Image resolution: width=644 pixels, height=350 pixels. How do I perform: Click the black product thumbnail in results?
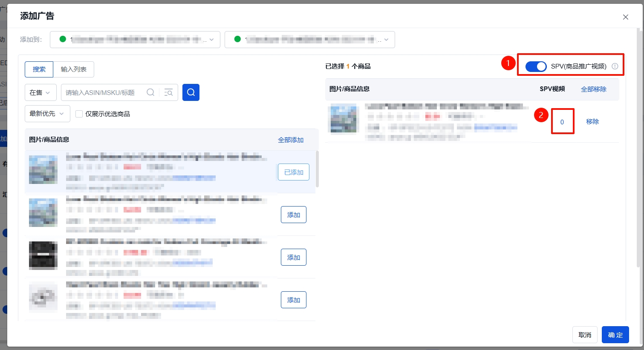click(43, 255)
